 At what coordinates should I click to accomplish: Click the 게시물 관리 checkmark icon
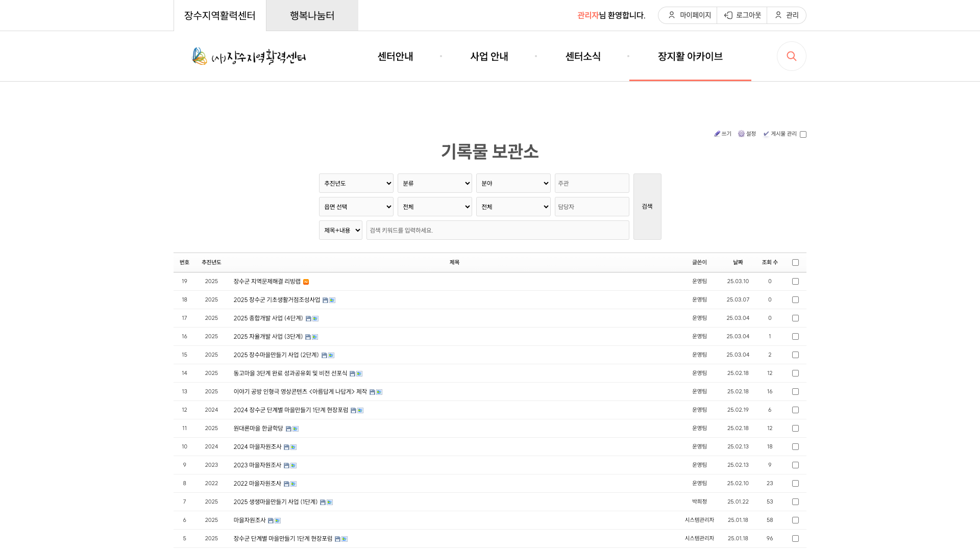click(766, 134)
